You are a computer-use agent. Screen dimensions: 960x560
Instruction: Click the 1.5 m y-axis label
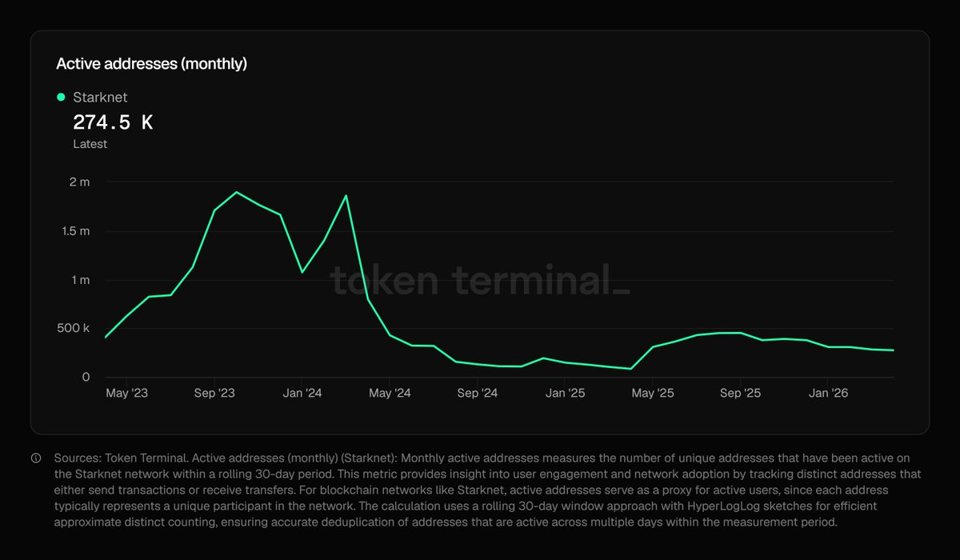[x=75, y=231]
